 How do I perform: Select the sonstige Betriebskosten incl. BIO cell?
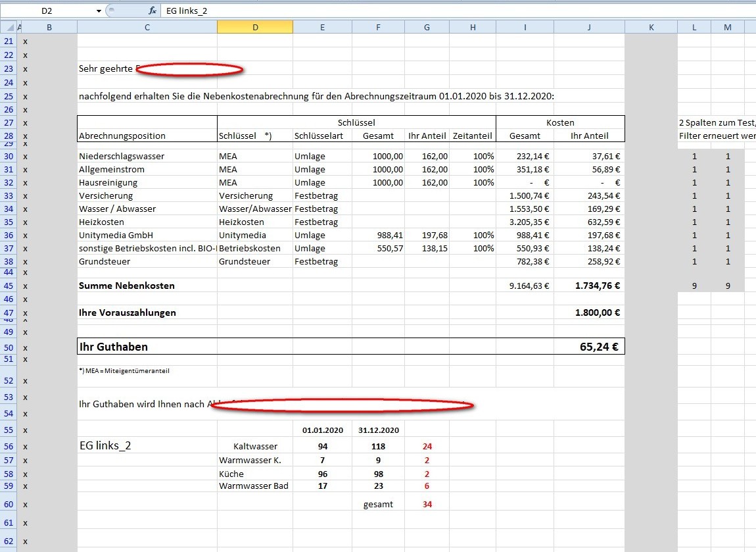click(x=147, y=249)
